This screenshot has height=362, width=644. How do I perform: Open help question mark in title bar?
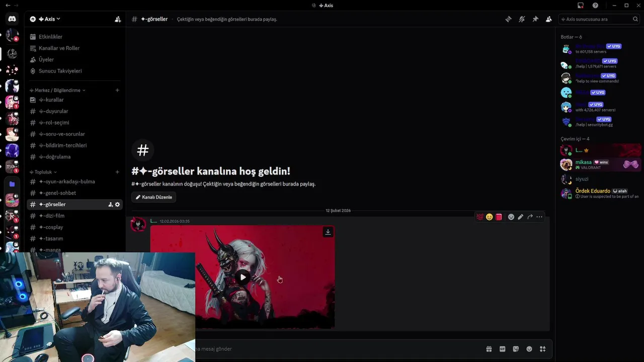[x=595, y=6]
